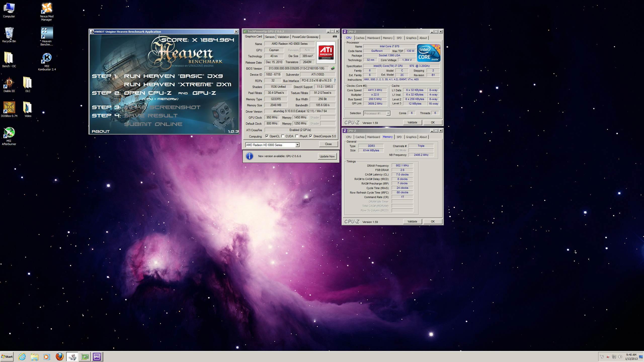Toggle the OpenCL checkbox in GPU-Z
The image size is (644, 362).
pyautogui.click(x=267, y=136)
